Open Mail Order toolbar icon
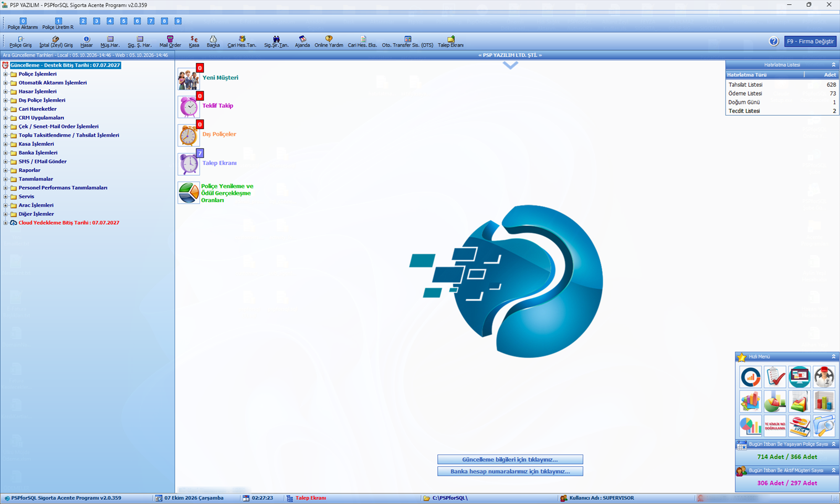 coord(170,41)
